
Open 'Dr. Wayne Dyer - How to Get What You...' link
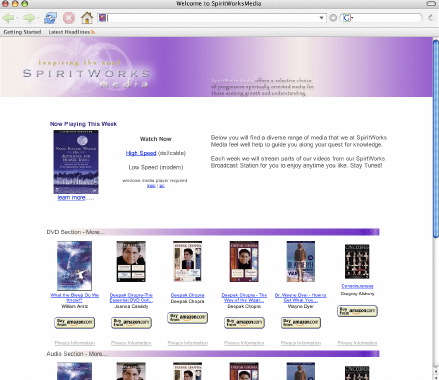pos(301,298)
